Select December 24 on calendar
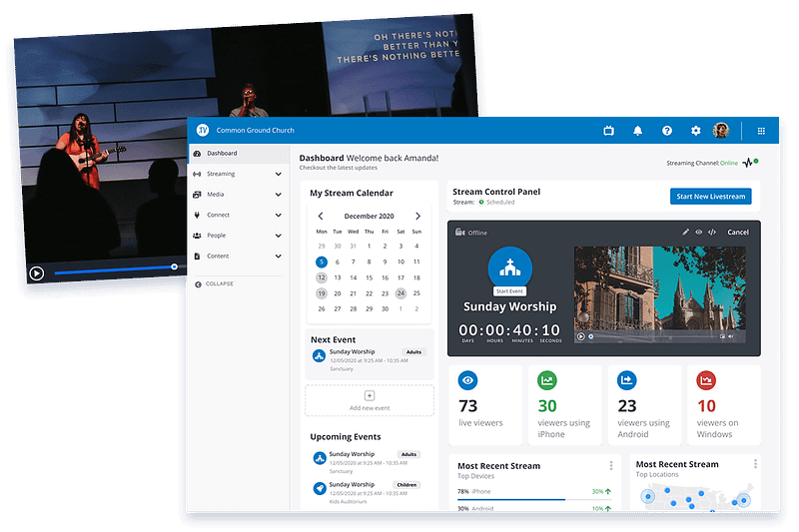Image resolution: width=799 pixels, height=532 pixels. coord(401,293)
